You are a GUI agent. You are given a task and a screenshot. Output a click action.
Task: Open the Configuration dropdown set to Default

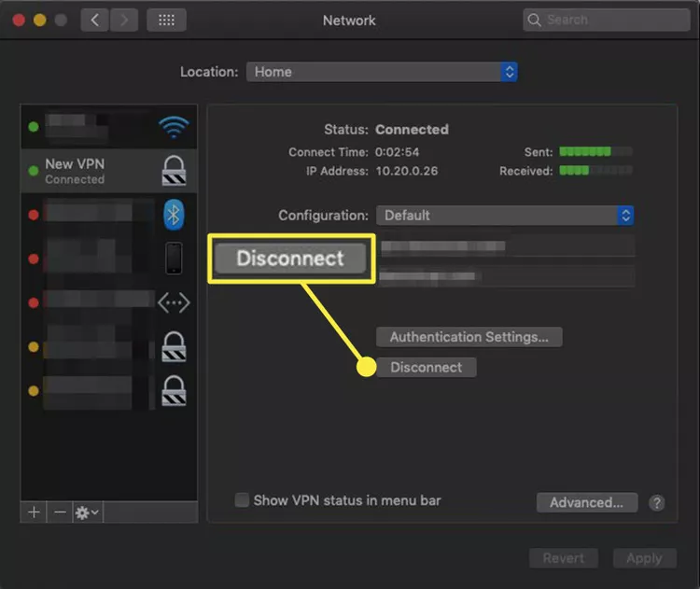[x=505, y=216]
